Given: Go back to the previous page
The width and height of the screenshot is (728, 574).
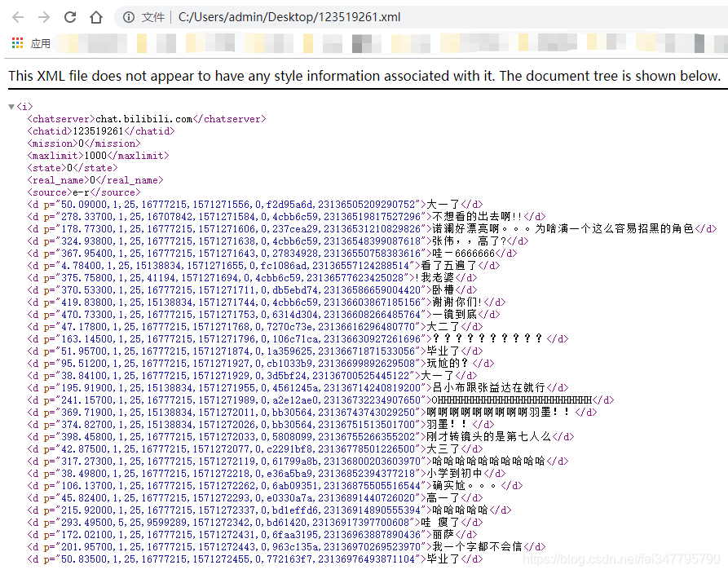Looking at the screenshot, I should pyautogui.click(x=18, y=18).
